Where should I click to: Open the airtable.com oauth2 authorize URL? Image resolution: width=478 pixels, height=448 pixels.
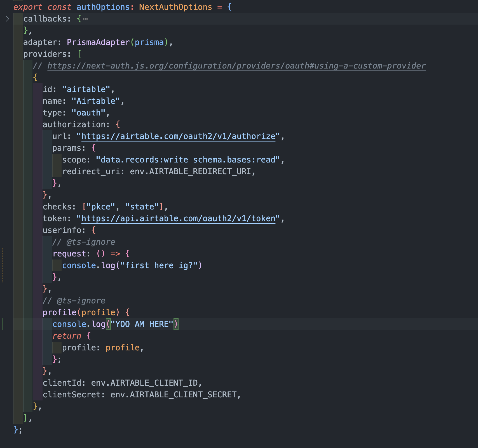[x=178, y=136]
